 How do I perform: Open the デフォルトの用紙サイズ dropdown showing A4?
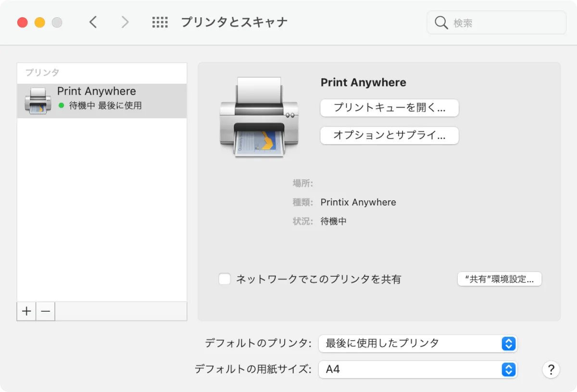417,369
